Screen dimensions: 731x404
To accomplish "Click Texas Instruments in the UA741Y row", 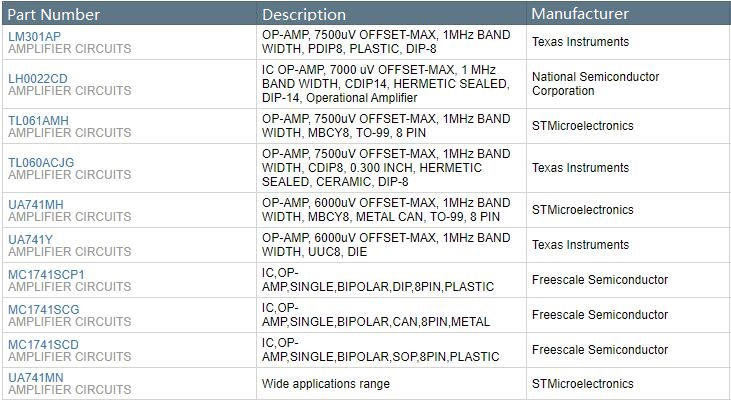I will 580,245.
